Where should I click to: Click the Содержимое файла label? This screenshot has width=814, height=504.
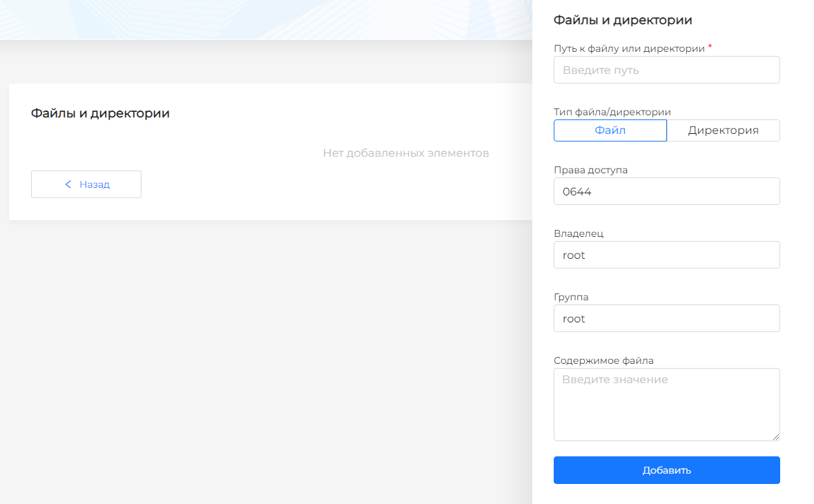pyautogui.click(x=603, y=360)
